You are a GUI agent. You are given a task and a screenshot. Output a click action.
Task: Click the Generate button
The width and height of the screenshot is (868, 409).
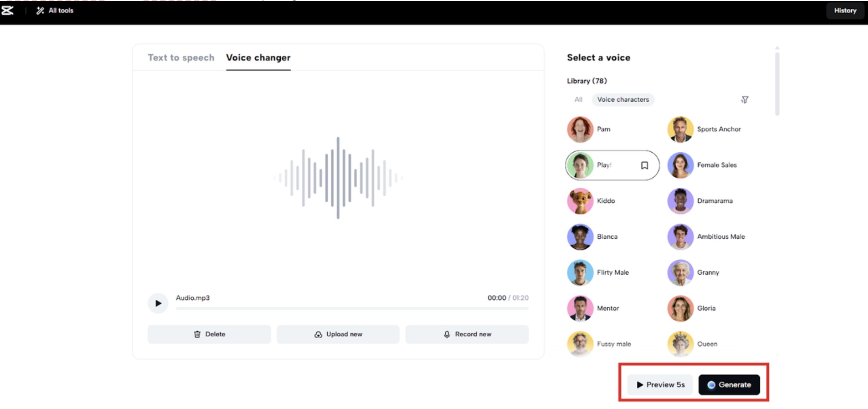(729, 385)
